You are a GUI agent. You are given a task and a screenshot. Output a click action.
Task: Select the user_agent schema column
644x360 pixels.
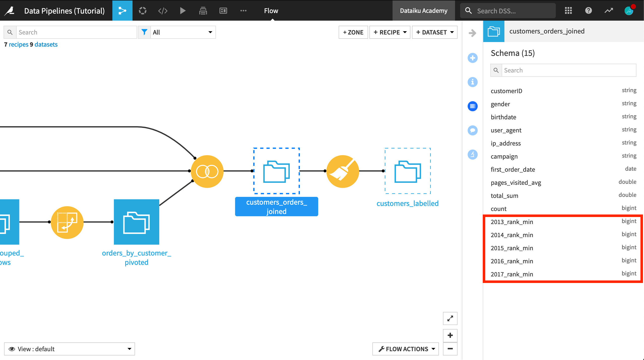click(x=564, y=130)
